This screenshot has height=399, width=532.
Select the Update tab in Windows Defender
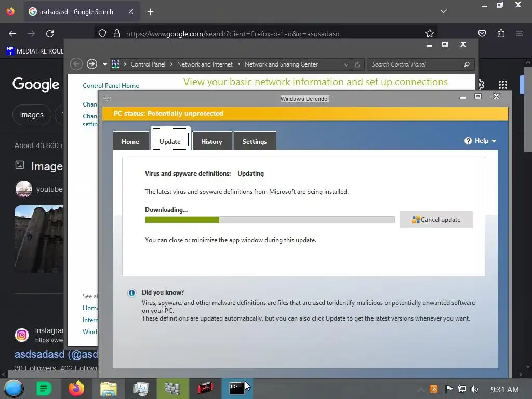[x=170, y=138]
